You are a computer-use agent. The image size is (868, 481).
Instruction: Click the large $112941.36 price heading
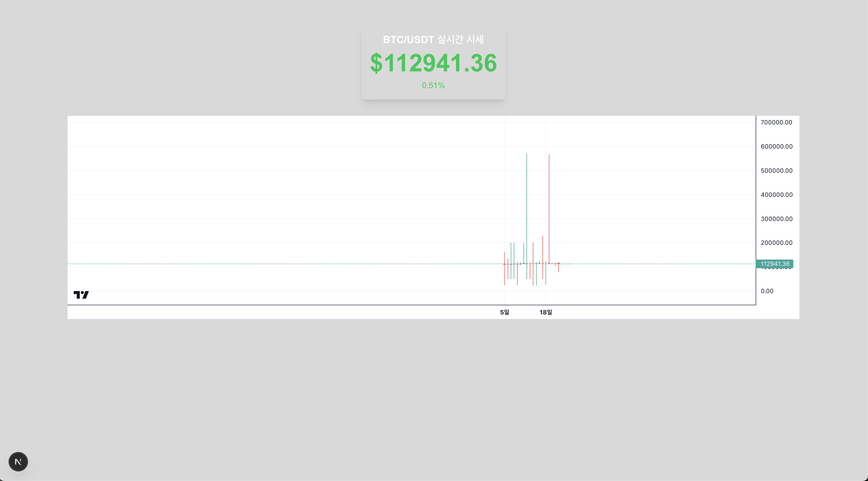(433, 63)
